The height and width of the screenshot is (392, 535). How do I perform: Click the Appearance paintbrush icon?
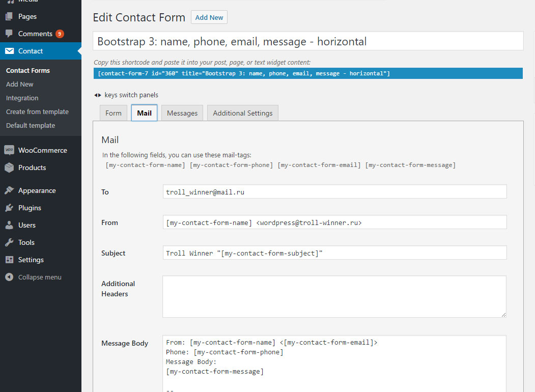(9, 190)
